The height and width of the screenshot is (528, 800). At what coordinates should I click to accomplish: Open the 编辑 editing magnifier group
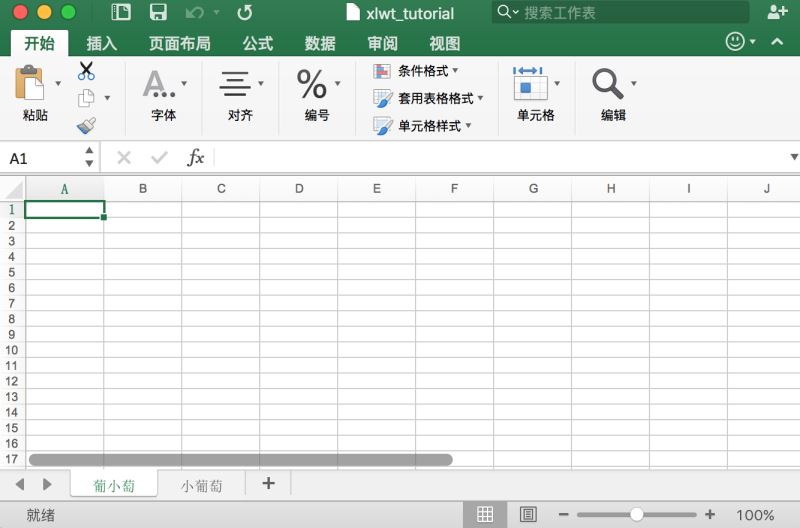(x=613, y=95)
